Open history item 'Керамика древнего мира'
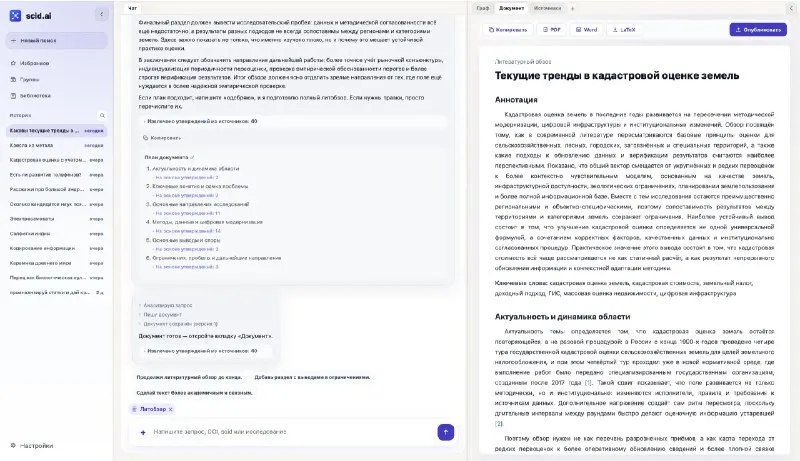The height and width of the screenshot is (461, 800). coord(56,263)
